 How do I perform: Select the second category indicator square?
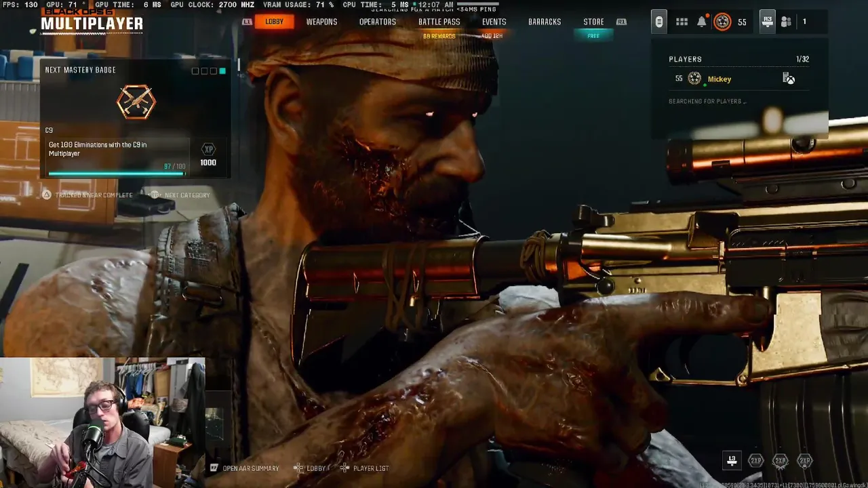204,70
